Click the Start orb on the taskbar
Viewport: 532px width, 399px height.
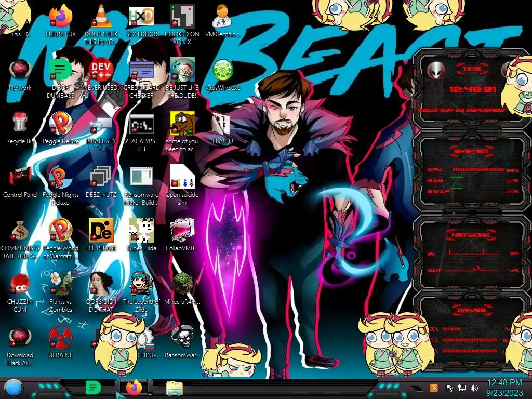13,389
